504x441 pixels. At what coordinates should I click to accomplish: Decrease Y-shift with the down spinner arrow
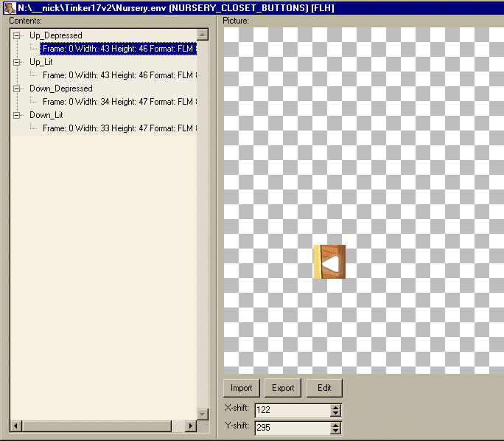click(336, 431)
